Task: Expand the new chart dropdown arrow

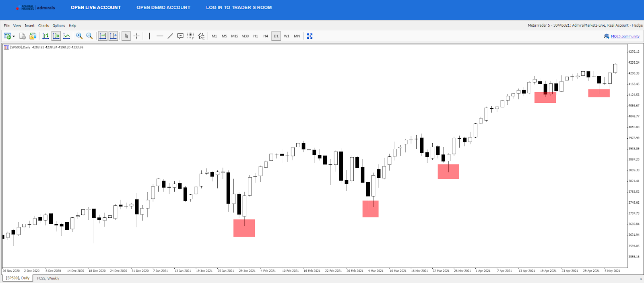Action: pyautogui.click(x=14, y=36)
